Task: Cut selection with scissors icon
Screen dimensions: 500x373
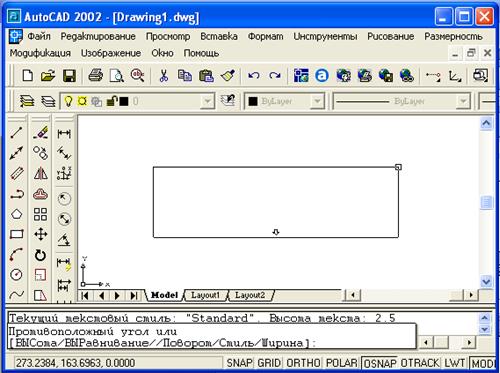Action: pyautogui.click(x=163, y=76)
